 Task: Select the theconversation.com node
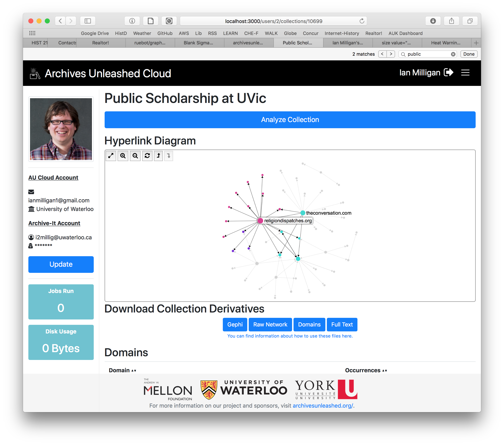coord(303,213)
